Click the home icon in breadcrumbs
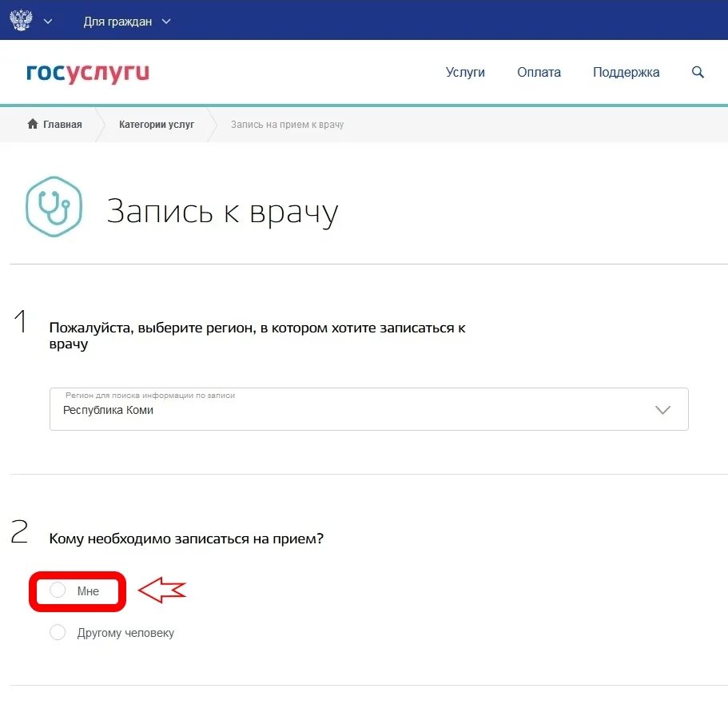The height and width of the screenshot is (708, 728). 33,124
